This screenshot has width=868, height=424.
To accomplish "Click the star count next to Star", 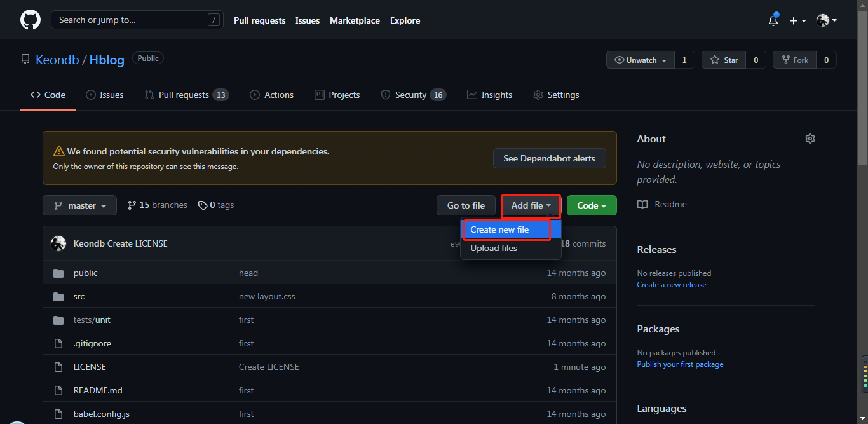I will [x=756, y=60].
